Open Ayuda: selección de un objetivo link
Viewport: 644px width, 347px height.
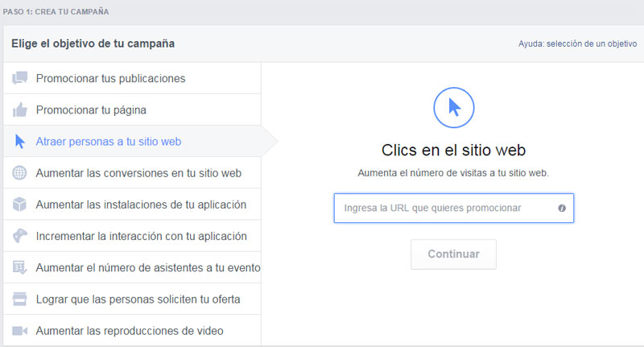pyautogui.click(x=577, y=44)
